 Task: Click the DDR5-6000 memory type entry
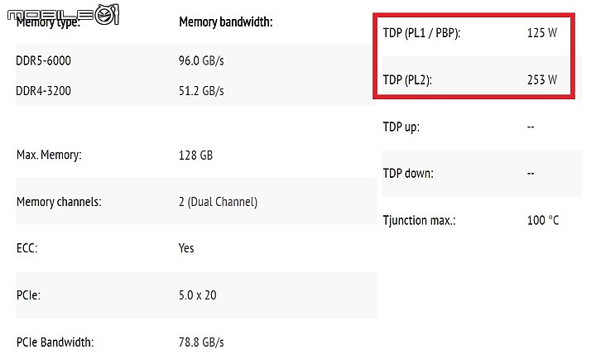click(x=43, y=60)
